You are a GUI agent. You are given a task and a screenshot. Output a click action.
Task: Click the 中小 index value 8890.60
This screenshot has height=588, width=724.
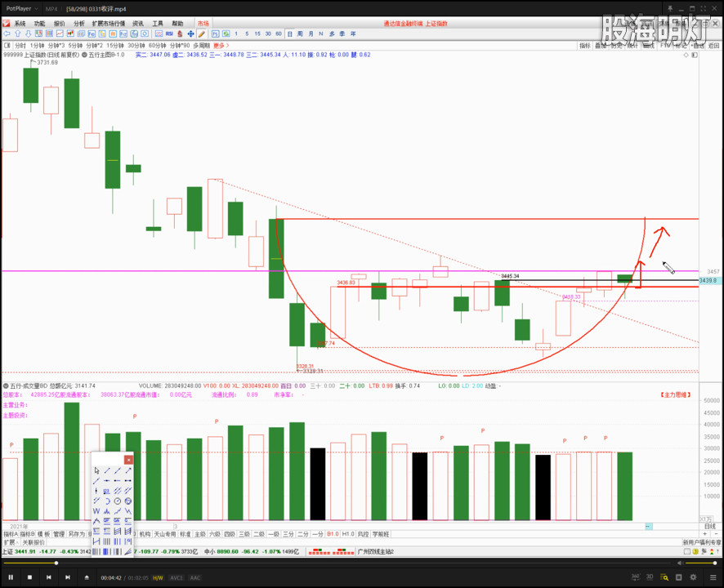pos(227,551)
